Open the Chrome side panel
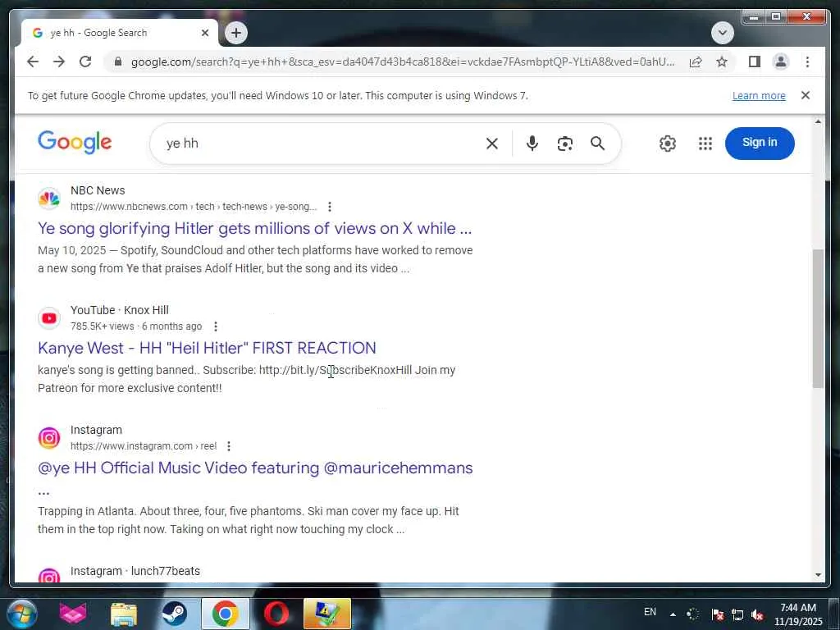The width and height of the screenshot is (840, 630). pyautogui.click(x=755, y=62)
